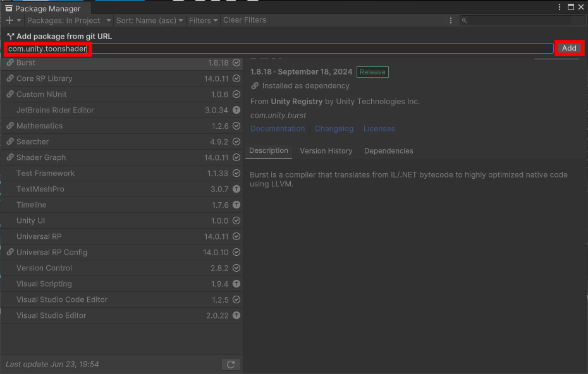Click the installed checkmark icon for Core RP Library

click(236, 78)
